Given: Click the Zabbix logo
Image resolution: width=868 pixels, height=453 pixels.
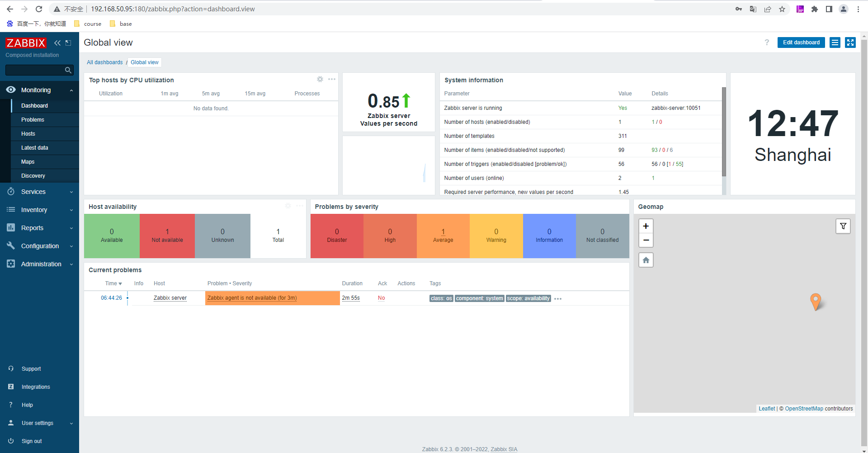Looking at the screenshot, I should click(26, 43).
